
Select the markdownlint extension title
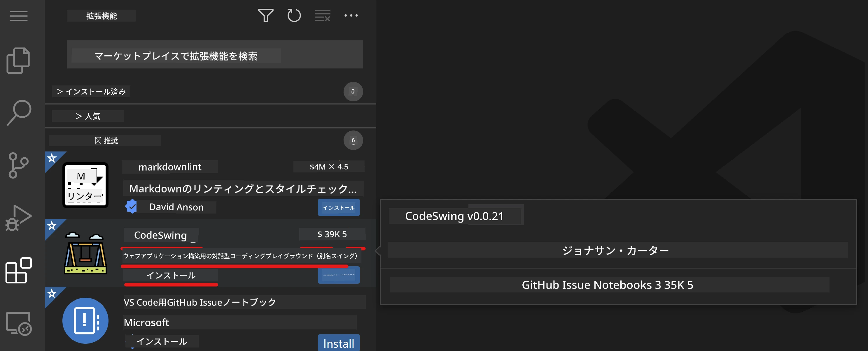click(x=170, y=167)
